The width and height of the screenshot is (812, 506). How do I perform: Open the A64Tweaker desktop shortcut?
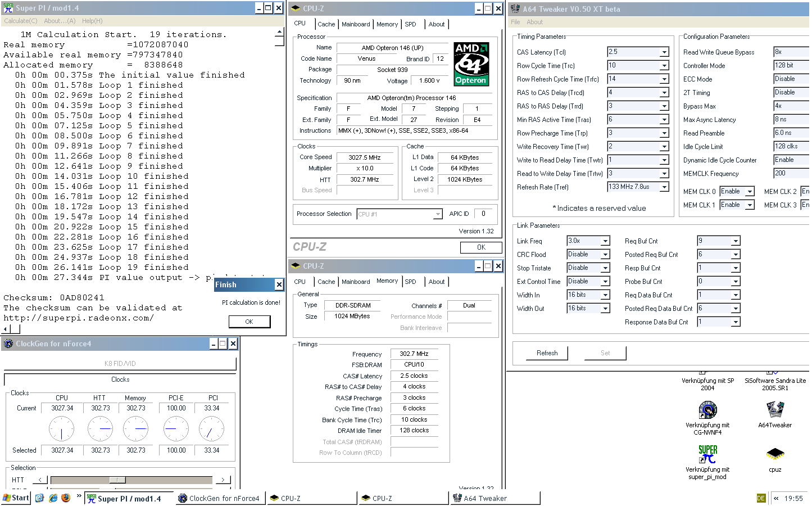click(775, 410)
